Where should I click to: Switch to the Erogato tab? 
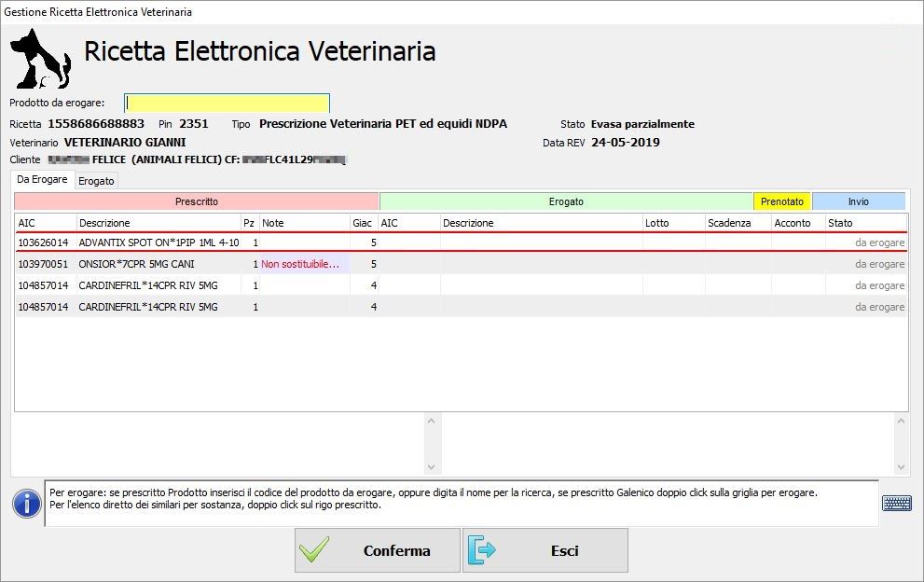coord(96,181)
